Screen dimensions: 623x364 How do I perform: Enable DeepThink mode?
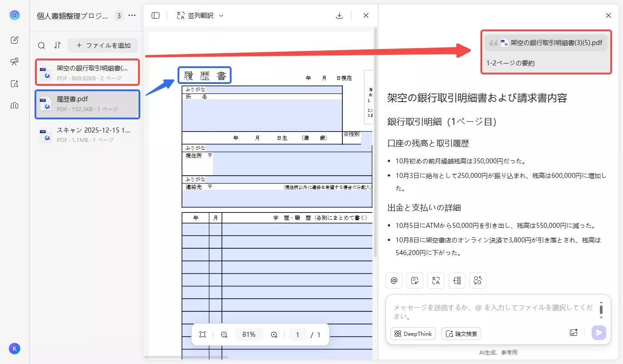click(413, 334)
